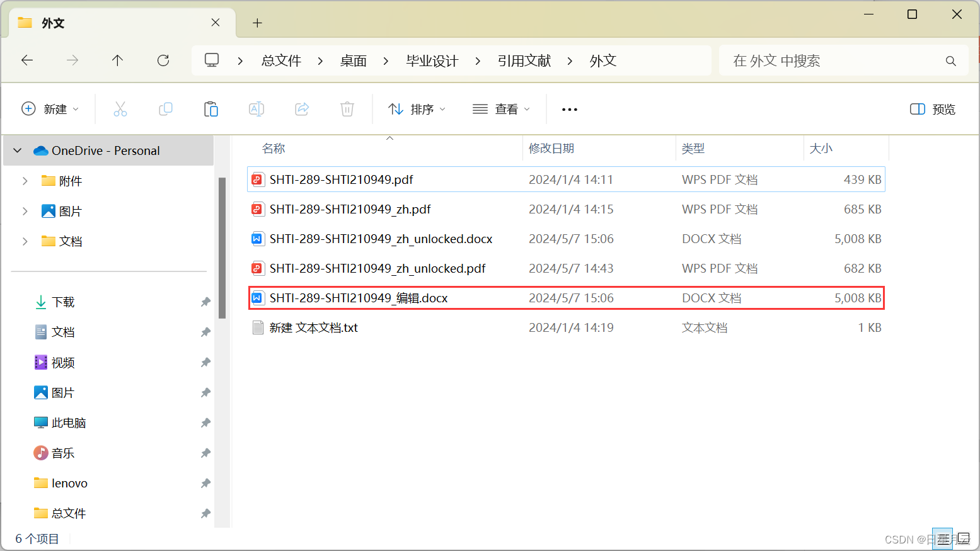Open 文档 in quick access
The height and width of the screenshot is (551, 980).
[64, 332]
